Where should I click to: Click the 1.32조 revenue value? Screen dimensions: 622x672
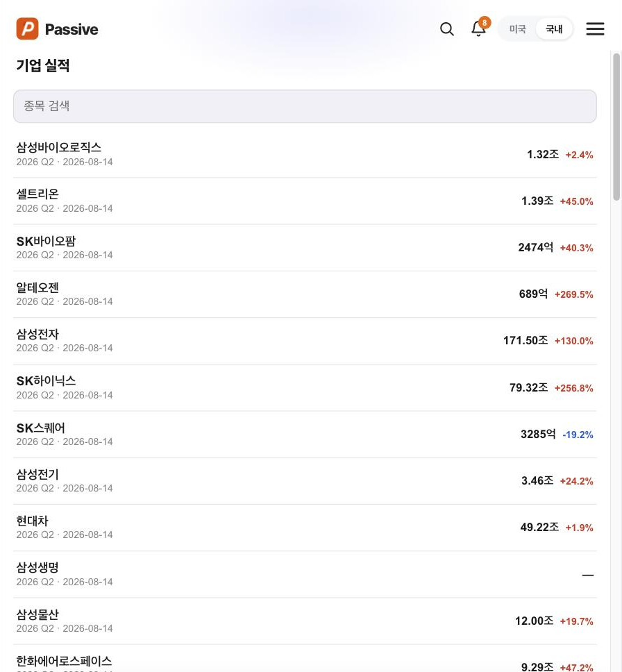(543, 154)
